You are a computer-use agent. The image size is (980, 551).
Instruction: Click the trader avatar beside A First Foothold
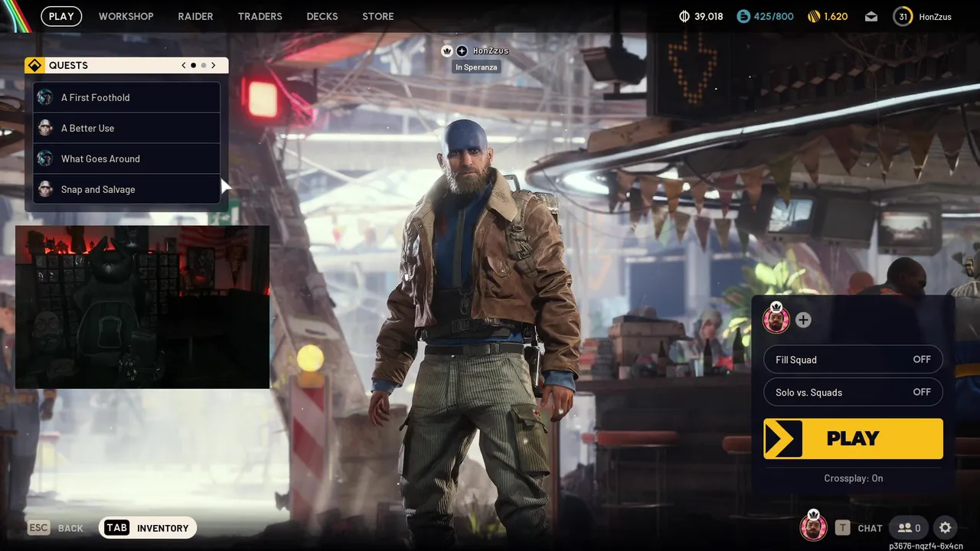click(45, 97)
